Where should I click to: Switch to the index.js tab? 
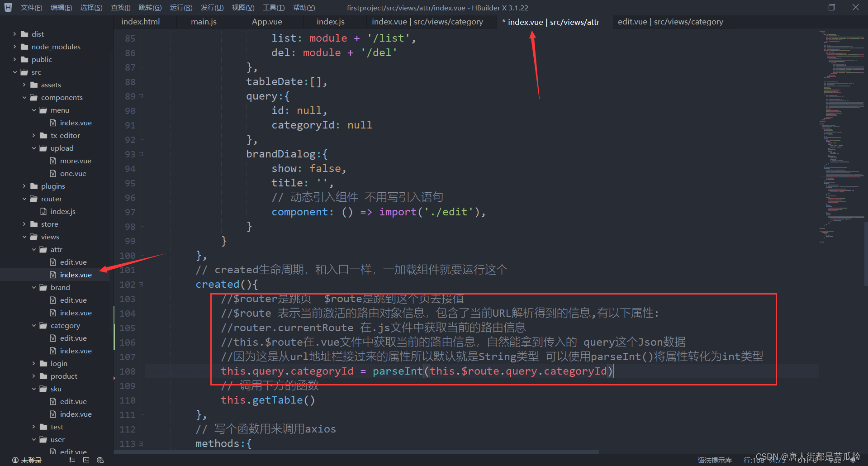(330, 22)
